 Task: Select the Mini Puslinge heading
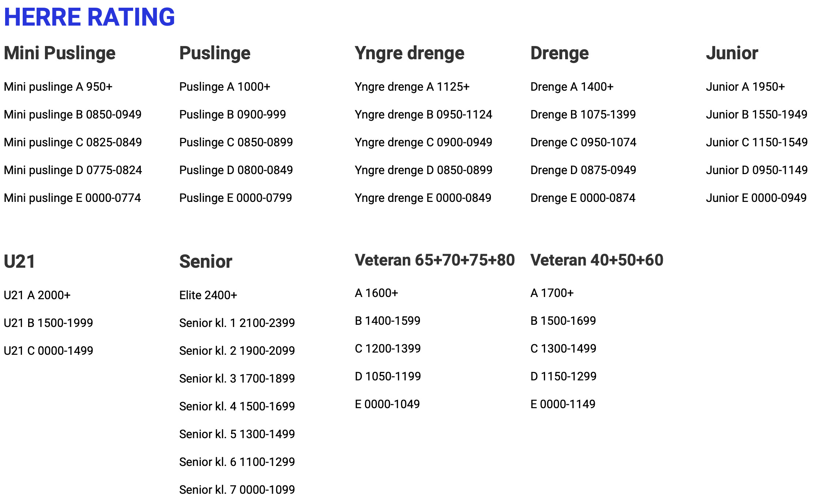[60, 53]
